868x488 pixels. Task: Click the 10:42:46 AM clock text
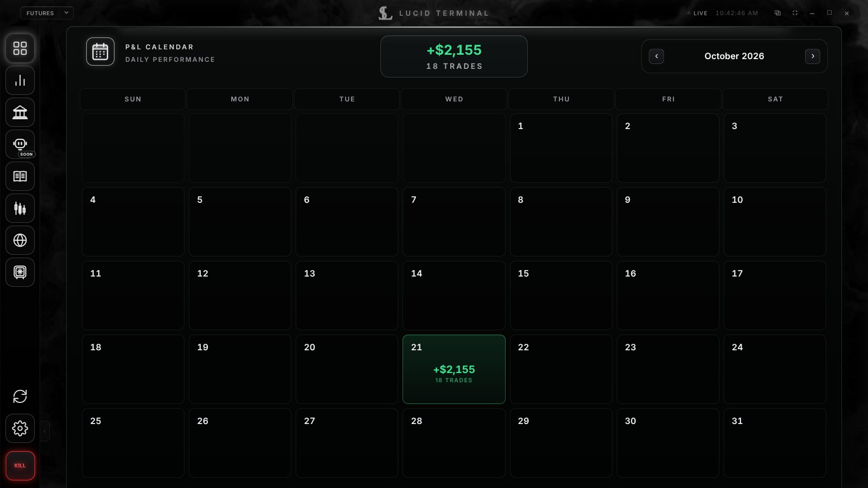pyautogui.click(x=737, y=13)
